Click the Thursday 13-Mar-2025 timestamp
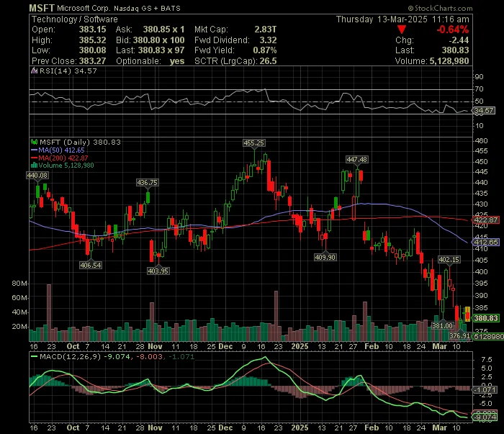504x434 pixels. [x=402, y=19]
